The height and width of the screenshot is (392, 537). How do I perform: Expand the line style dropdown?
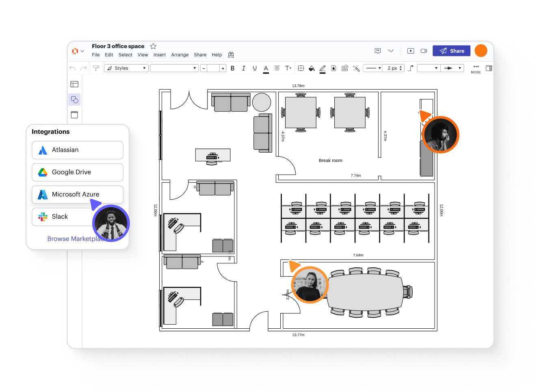tap(372, 68)
